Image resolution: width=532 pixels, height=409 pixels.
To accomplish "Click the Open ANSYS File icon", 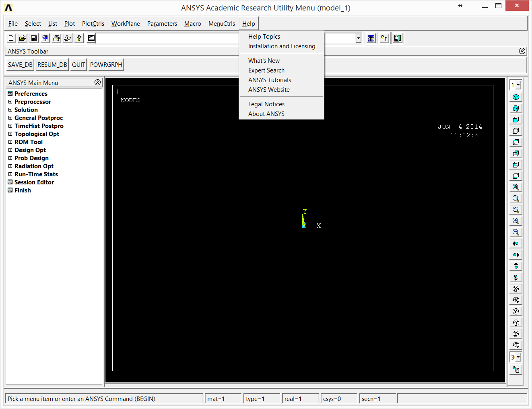I will tap(23, 38).
